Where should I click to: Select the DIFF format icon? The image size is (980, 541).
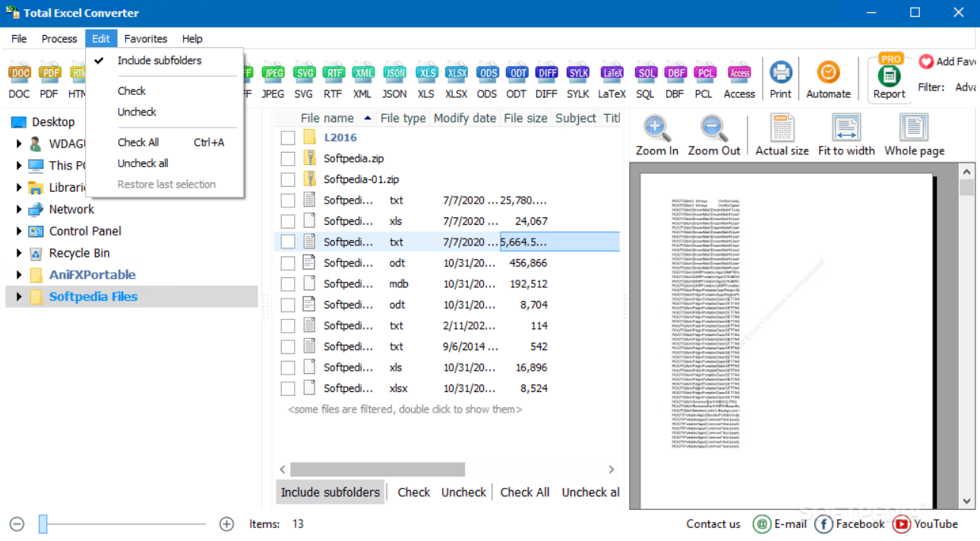coord(546,81)
